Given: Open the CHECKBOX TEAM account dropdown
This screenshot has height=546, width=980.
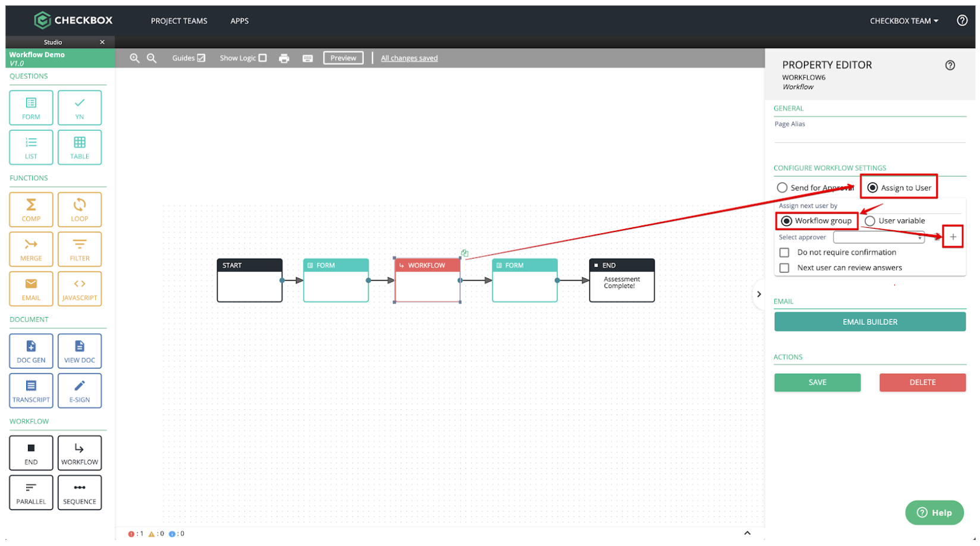Looking at the screenshot, I should (x=904, y=21).
